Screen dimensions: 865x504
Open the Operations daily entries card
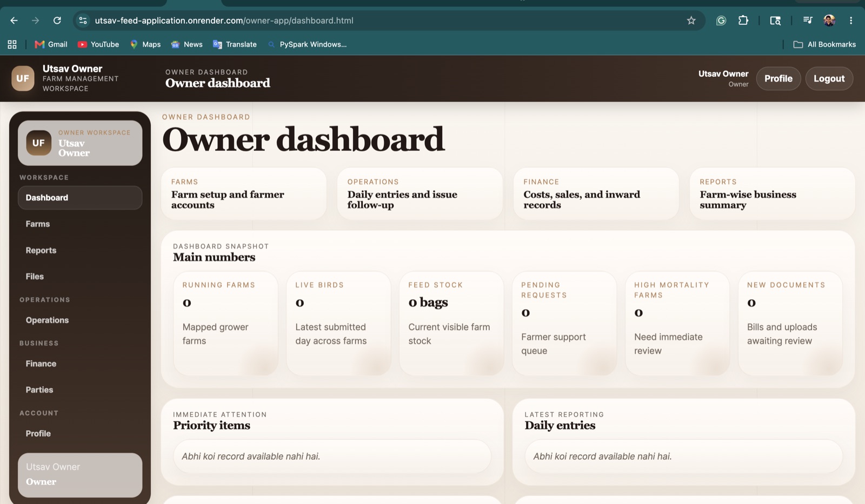tap(420, 194)
